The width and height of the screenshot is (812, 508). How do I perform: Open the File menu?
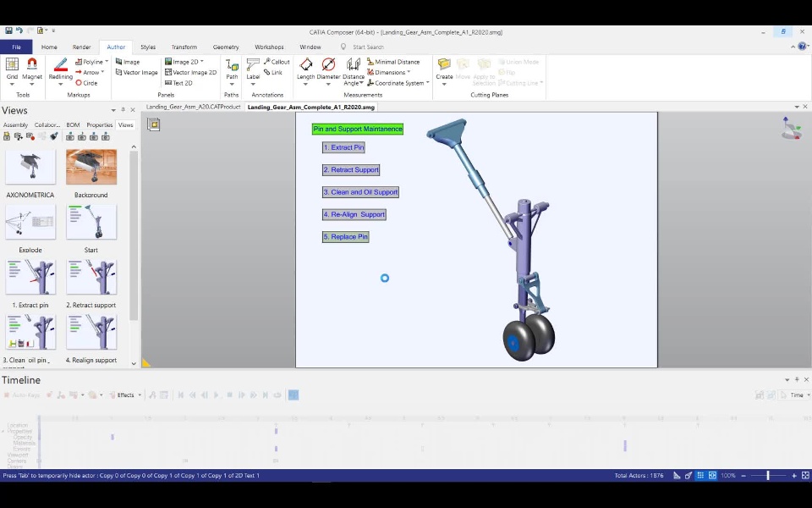coord(16,47)
